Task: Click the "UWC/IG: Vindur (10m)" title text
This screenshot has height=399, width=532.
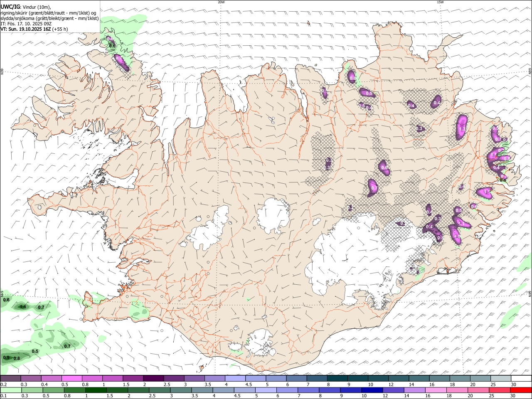Action: [x=26, y=7]
